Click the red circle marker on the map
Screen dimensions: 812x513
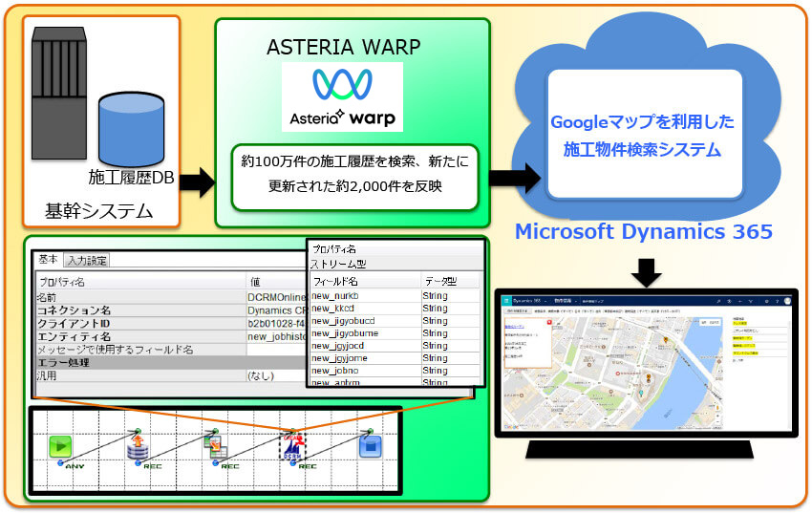click(x=618, y=374)
